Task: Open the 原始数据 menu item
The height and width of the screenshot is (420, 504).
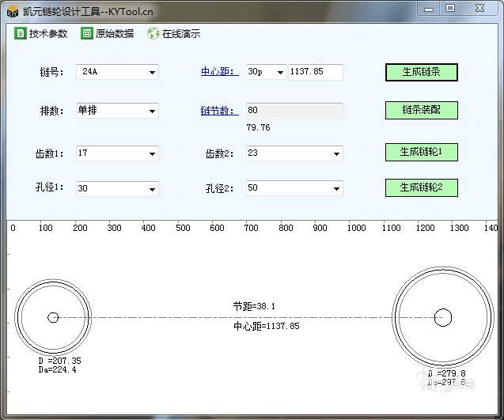Action: (x=107, y=33)
